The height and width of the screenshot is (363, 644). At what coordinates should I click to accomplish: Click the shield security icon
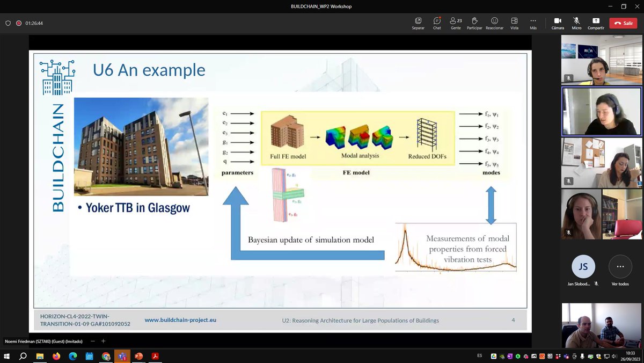click(8, 23)
